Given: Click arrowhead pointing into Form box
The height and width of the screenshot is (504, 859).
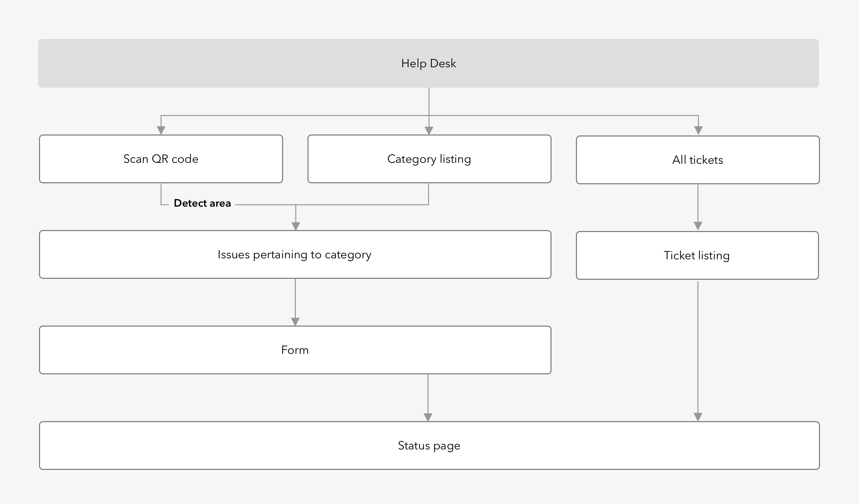Looking at the screenshot, I should [x=295, y=322].
